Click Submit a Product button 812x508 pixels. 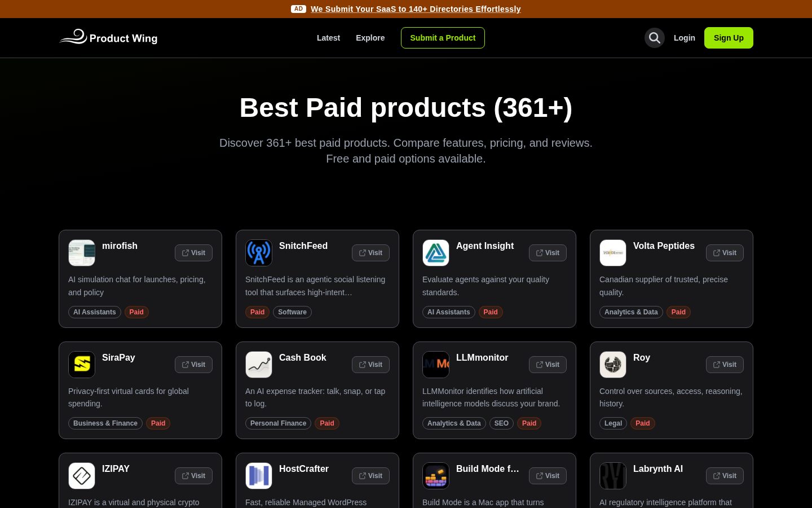point(443,38)
